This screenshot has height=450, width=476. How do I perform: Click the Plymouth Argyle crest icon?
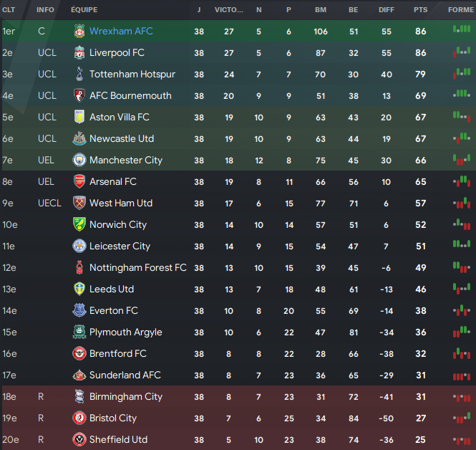[x=79, y=332]
